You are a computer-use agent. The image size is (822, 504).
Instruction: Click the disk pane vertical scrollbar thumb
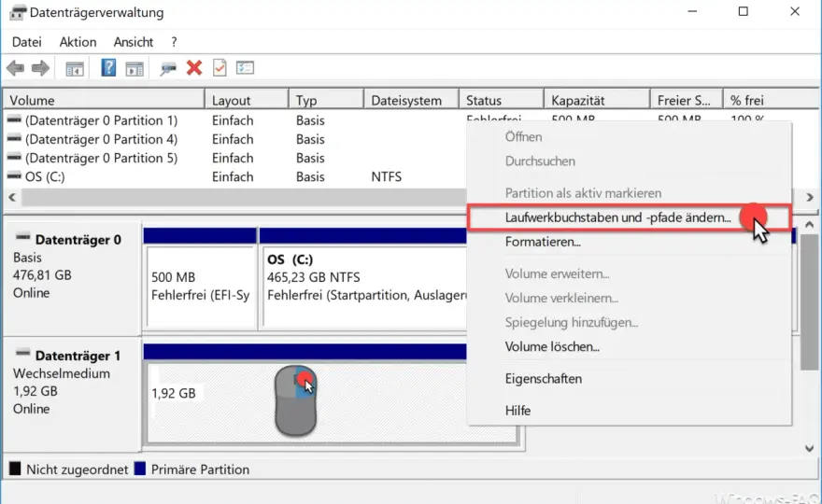(x=810, y=302)
